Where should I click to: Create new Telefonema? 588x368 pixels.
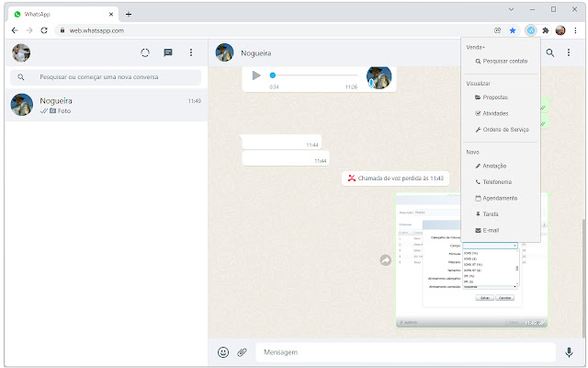(x=493, y=182)
